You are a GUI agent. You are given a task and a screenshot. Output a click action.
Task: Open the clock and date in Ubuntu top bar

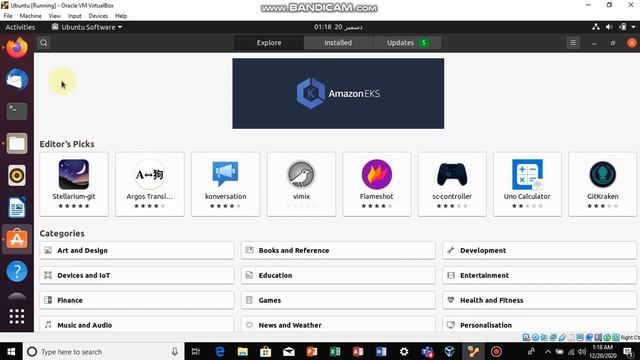(x=338, y=27)
